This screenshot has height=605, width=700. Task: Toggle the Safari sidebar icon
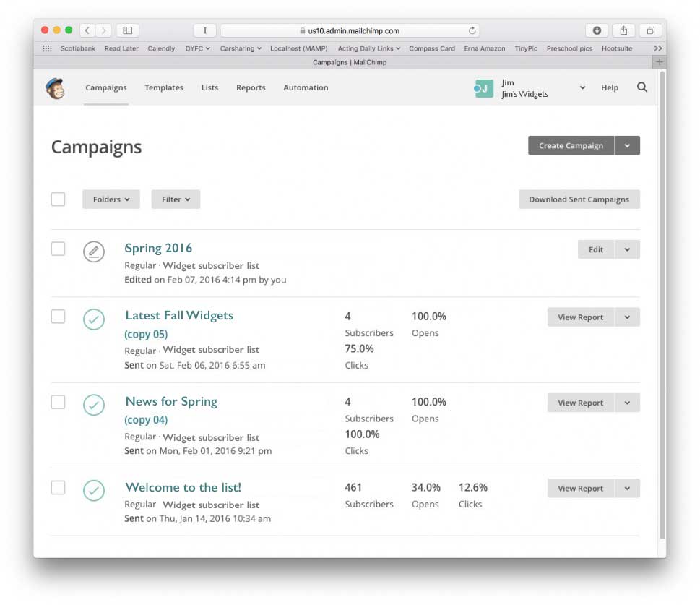click(128, 30)
